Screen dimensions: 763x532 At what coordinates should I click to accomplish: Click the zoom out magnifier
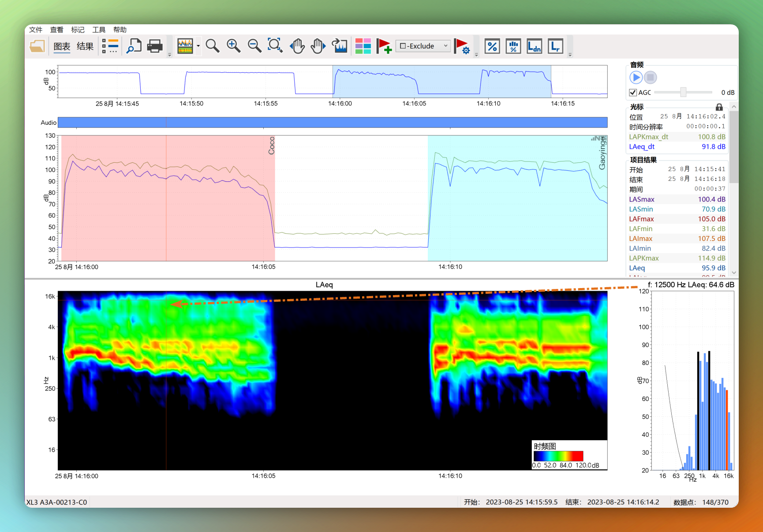click(x=254, y=46)
